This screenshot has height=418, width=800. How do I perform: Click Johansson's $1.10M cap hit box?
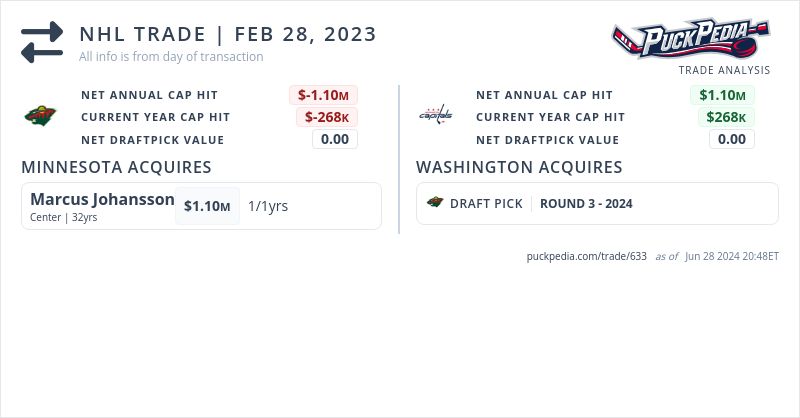(x=207, y=206)
